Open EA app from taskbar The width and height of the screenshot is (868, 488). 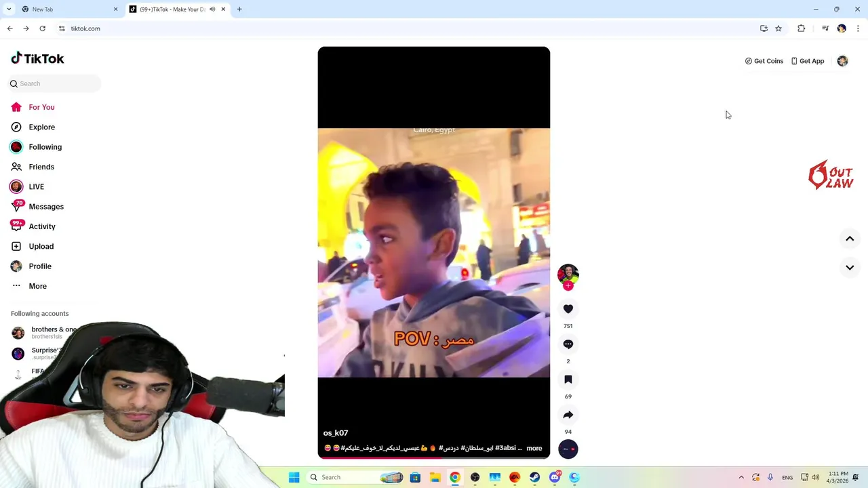pyautogui.click(x=515, y=477)
